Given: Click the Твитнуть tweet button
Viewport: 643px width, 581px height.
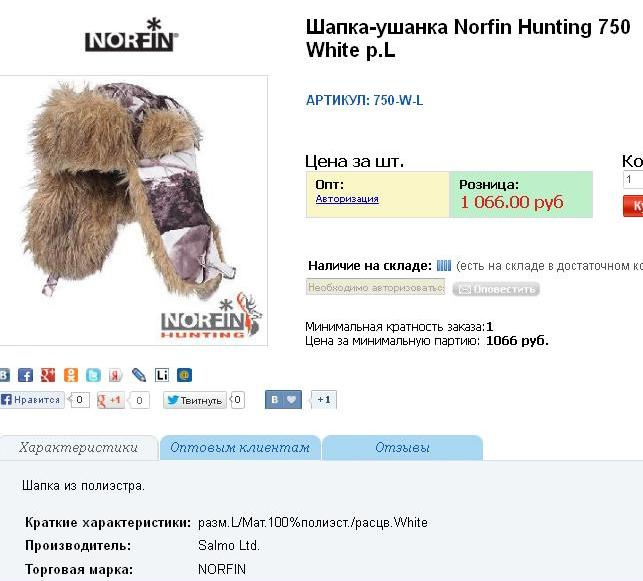Looking at the screenshot, I should (x=195, y=400).
